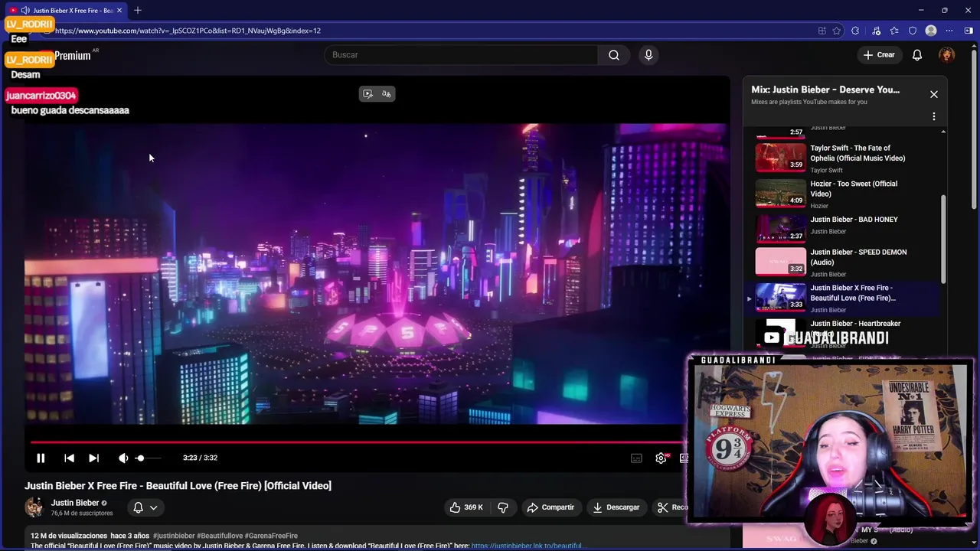Close the Mix playlist panel
980x551 pixels.
(x=934, y=94)
